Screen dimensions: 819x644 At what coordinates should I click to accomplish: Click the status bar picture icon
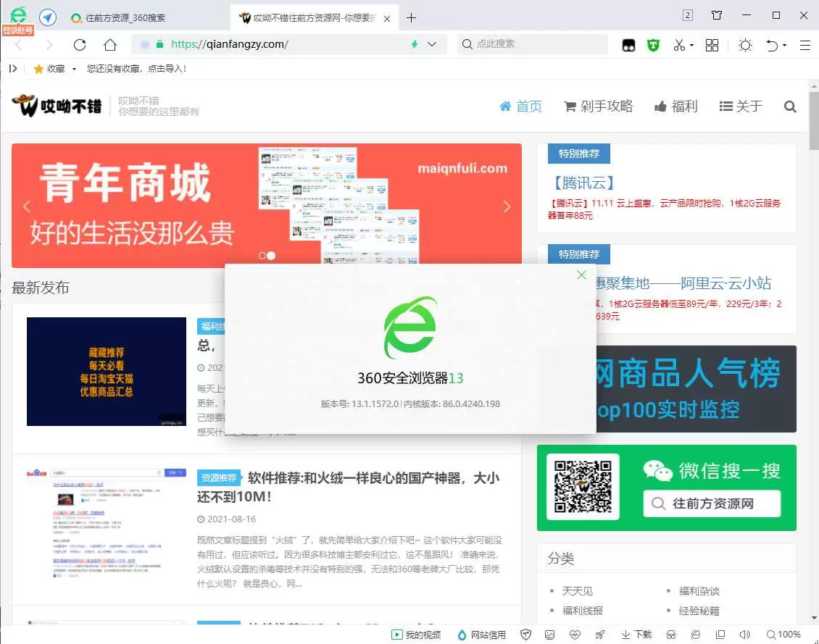click(549, 635)
